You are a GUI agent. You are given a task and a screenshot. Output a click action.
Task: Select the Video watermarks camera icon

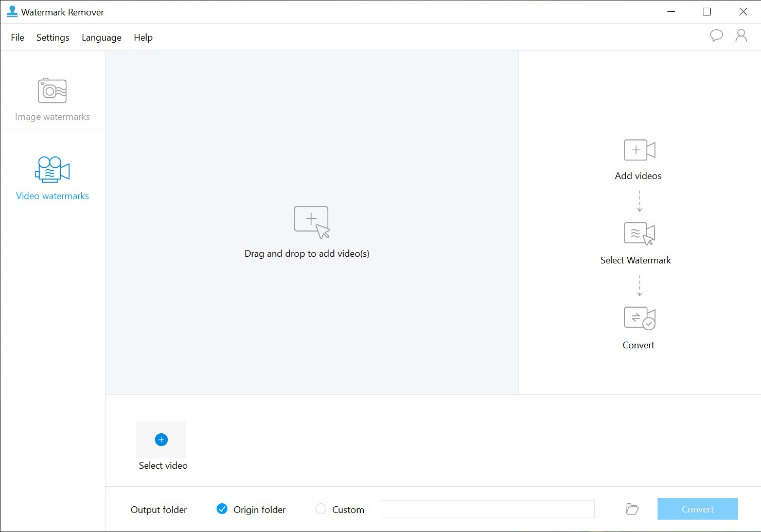(x=52, y=170)
